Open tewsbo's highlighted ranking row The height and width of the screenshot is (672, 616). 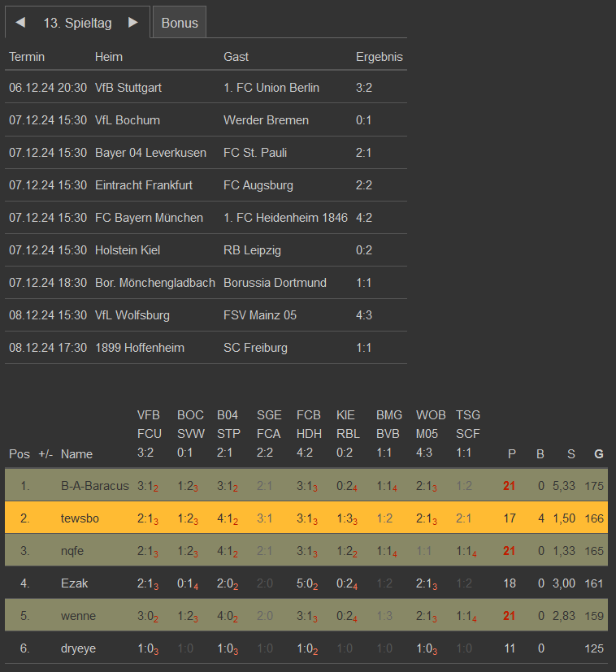pos(80,518)
